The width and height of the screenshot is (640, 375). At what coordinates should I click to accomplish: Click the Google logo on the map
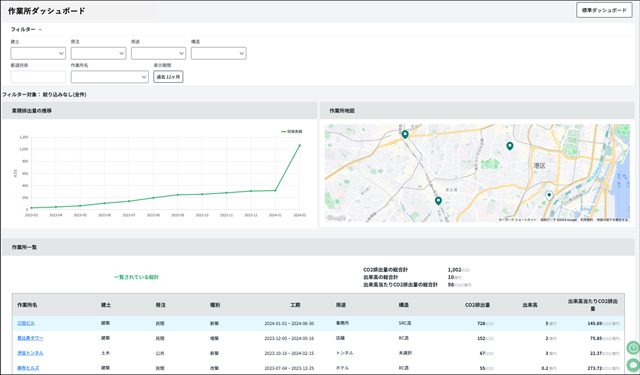click(337, 218)
